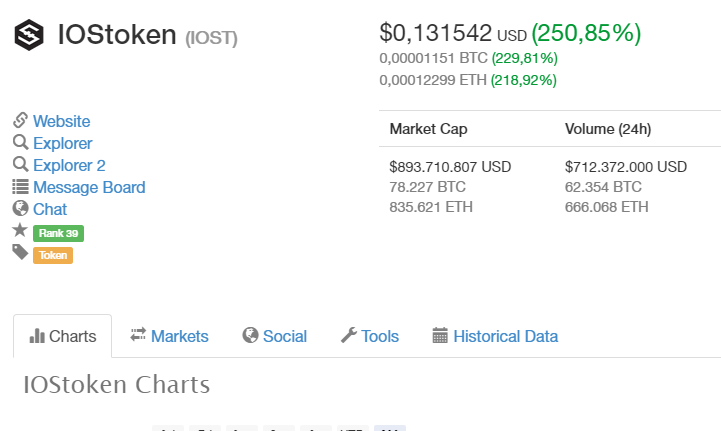The width and height of the screenshot is (721, 431).
Task: Click the IOStoken logo icon
Action: pyautogui.click(x=29, y=36)
